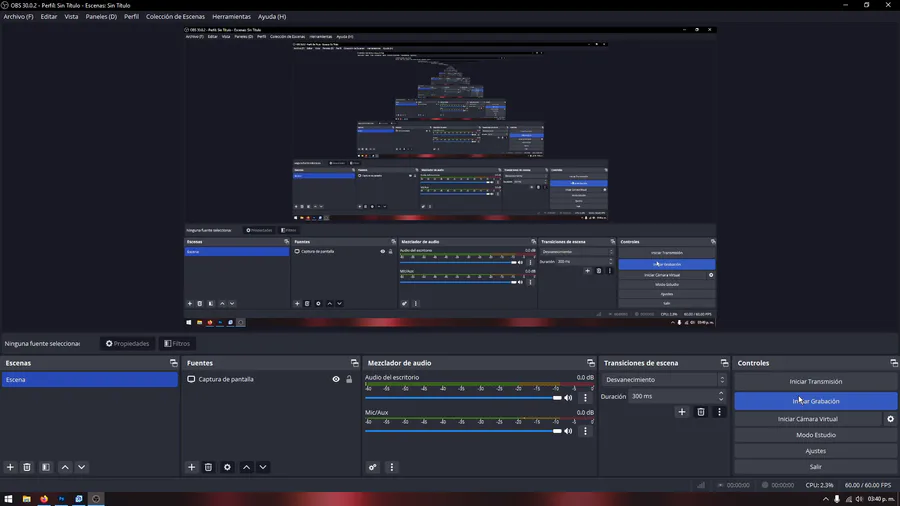Increase Duración value with up arrow
900x506 pixels.
pos(721,394)
